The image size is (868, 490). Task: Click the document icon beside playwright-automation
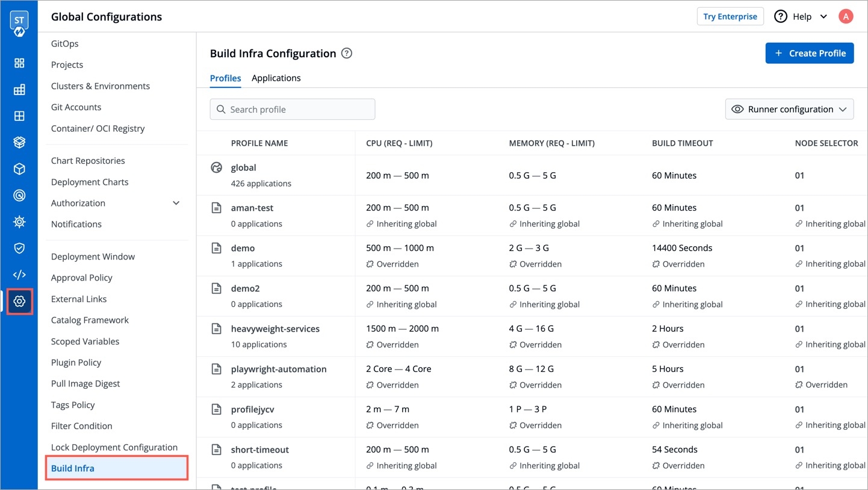point(217,369)
